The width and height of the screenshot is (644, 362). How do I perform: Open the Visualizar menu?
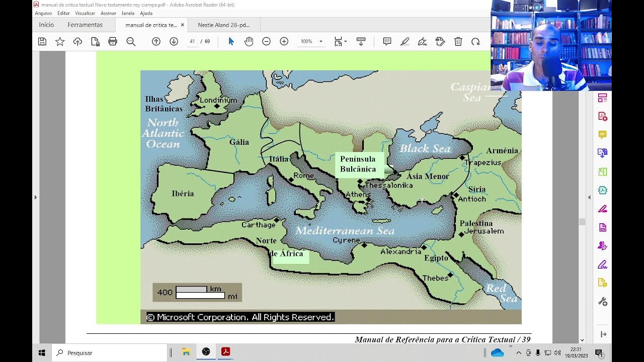pos(85,13)
